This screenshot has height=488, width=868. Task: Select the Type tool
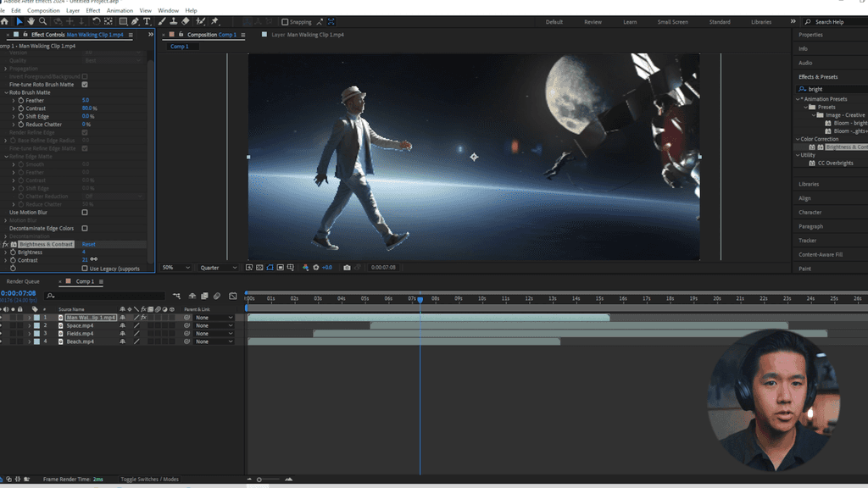coord(147,21)
